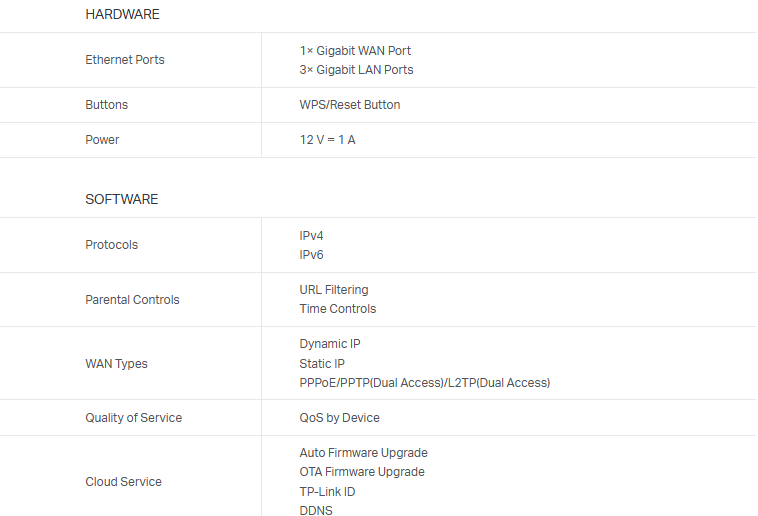Screen dimensions: 758x516
Task: Select the WAN Types row label
Action: (x=116, y=364)
